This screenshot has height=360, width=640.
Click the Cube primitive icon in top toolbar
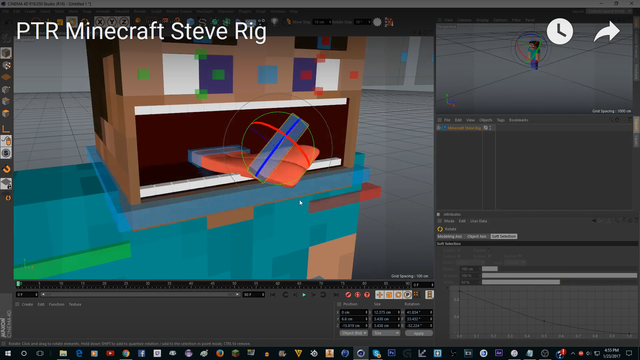pyautogui.click(x=190, y=22)
